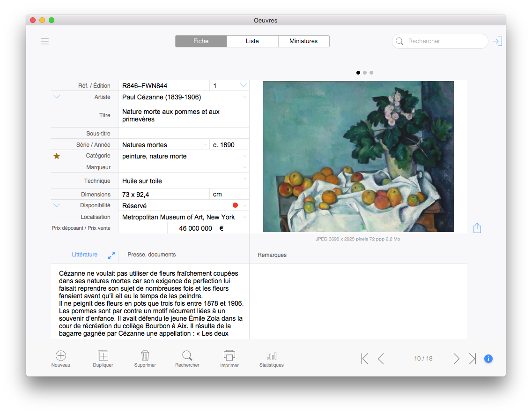Screen dimensions: 532x414
Task: Click the Nouveau plus icon
Action: 61,356
